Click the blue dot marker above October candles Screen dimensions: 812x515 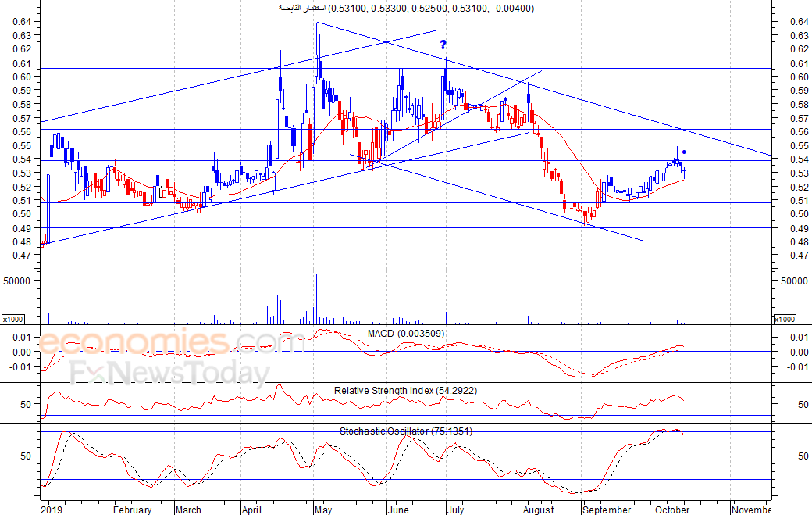point(684,152)
